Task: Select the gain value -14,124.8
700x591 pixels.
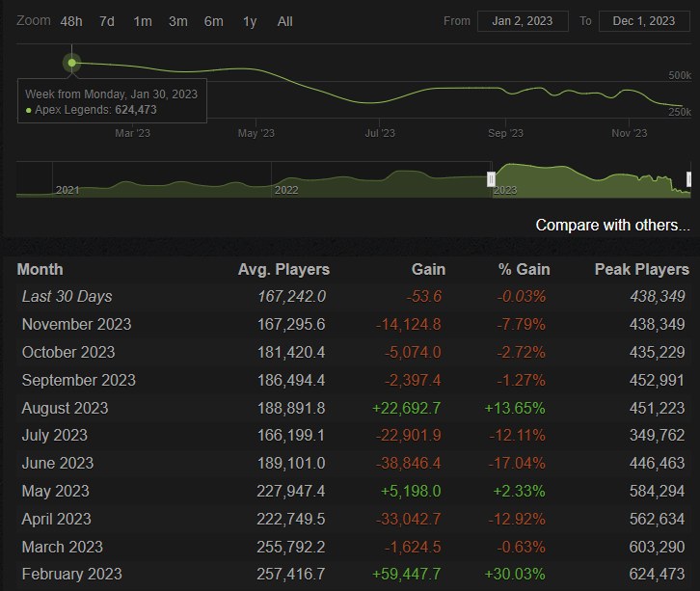Action: pyautogui.click(x=409, y=325)
